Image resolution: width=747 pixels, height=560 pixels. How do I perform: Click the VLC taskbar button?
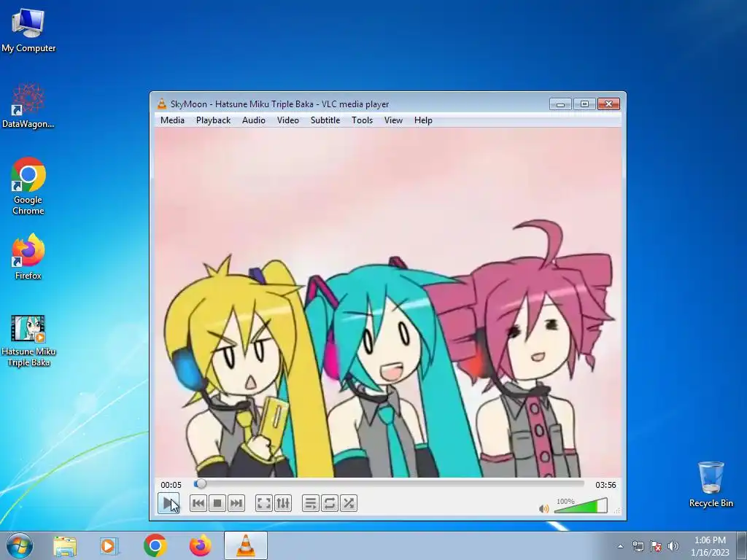coord(246,545)
